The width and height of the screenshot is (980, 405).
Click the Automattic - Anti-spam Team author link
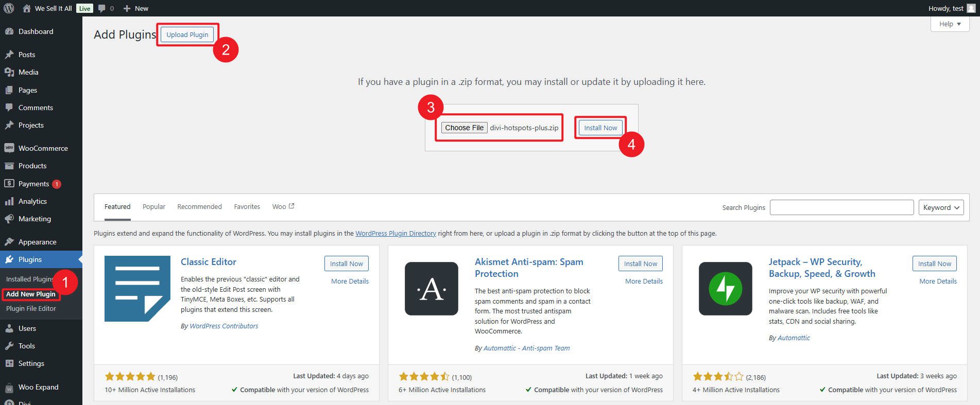point(527,348)
